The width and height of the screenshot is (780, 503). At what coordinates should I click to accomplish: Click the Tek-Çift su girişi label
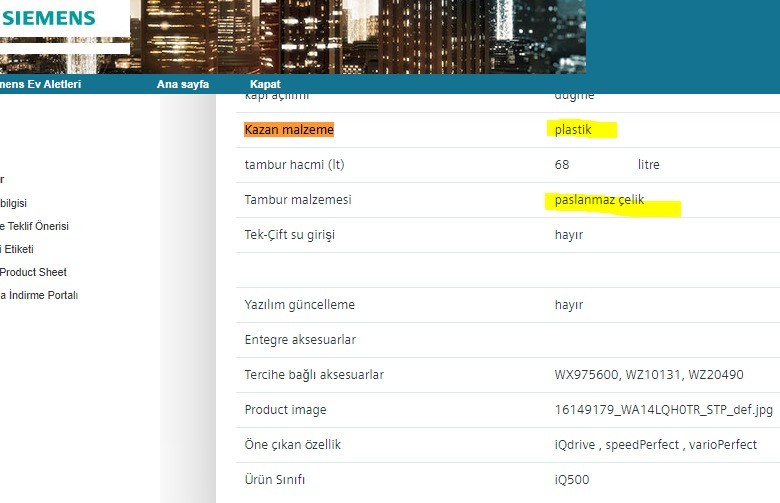tap(290, 235)
